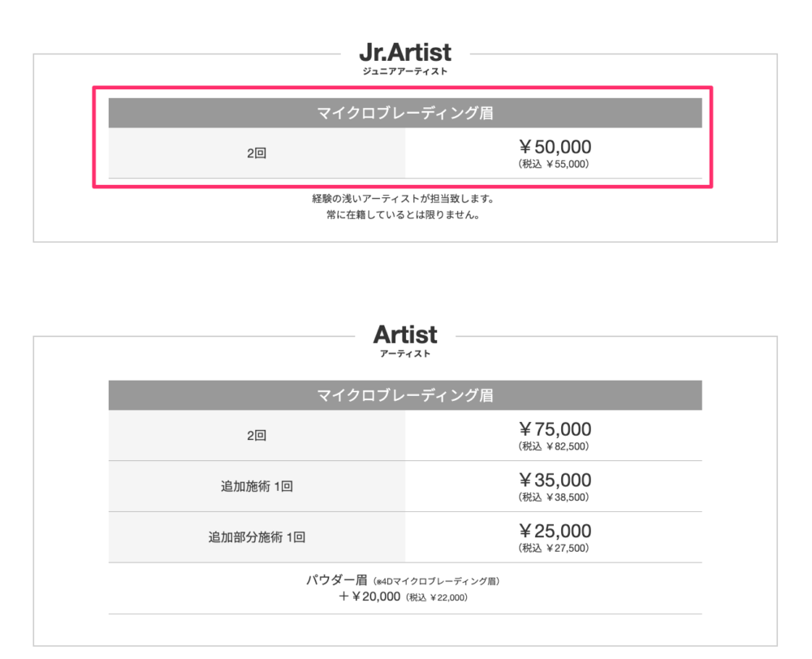Click the 経験の浅いアーティストが担当致します note
Viewport: 812px width, 659px height.
tap(403, 198)
